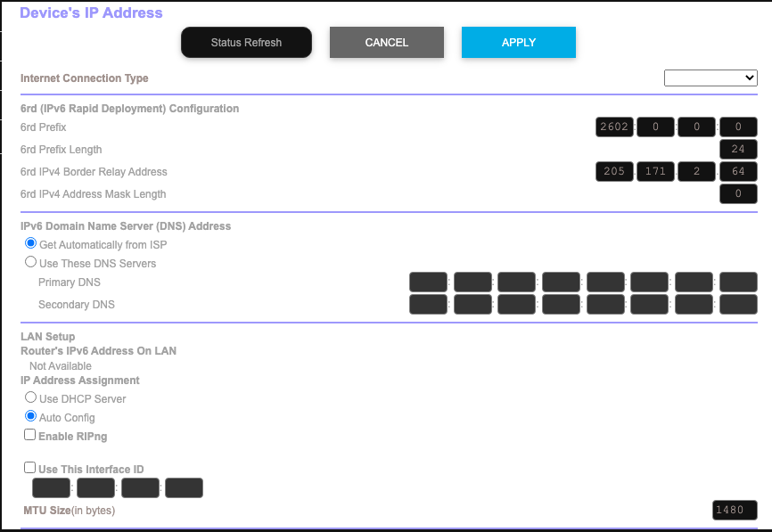Click the second Interface ID field
772x532 pixels.
(x=95, y=487)
